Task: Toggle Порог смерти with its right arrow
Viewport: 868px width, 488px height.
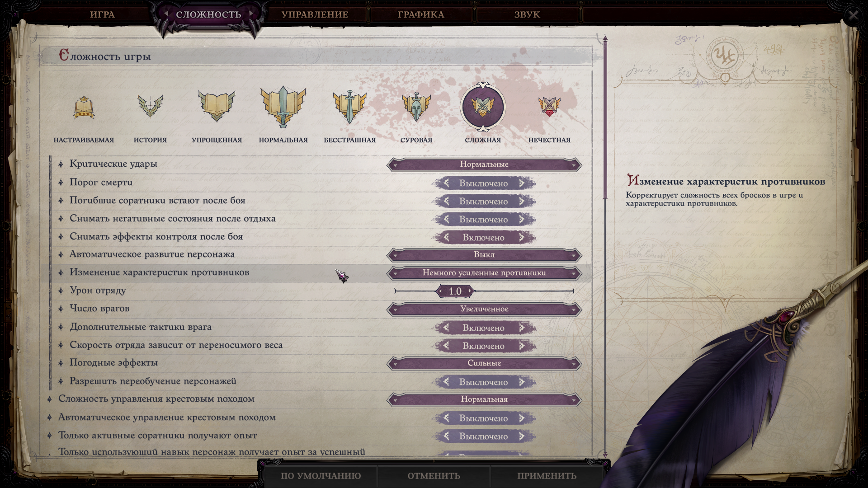Action: [522, 183]
